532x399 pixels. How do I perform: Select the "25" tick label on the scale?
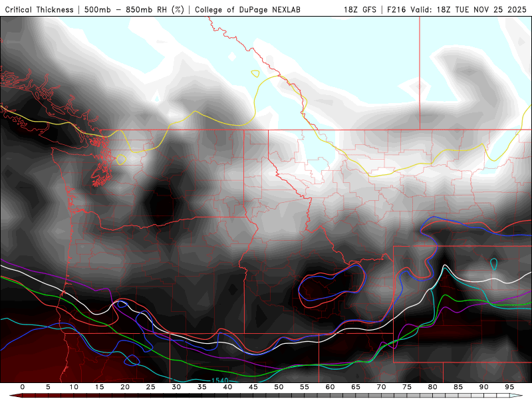[x=151, y=387]
